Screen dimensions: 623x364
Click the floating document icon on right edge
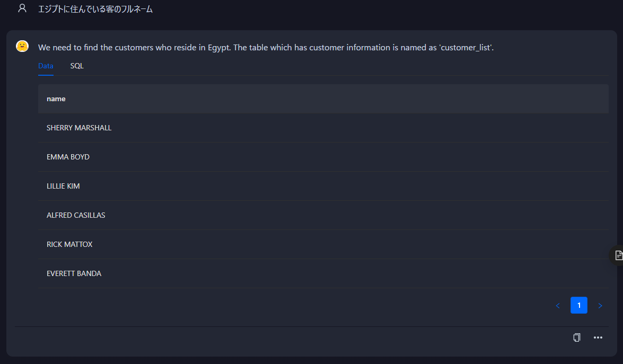[x=618, y=255]
